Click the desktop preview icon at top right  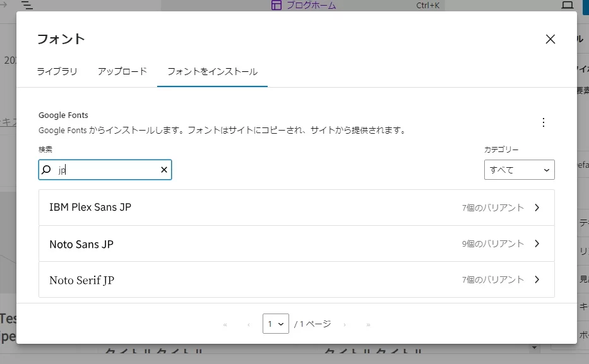point(567,5)
